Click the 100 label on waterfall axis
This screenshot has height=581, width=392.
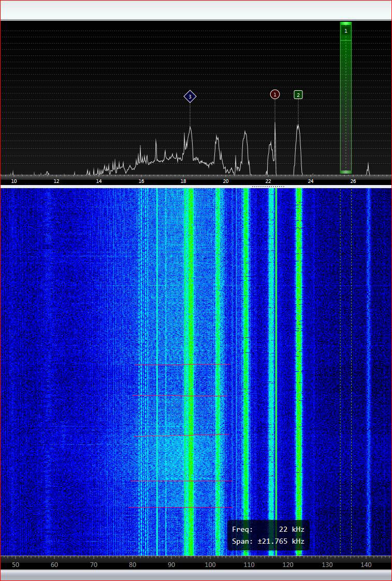(x=210, y=565)
